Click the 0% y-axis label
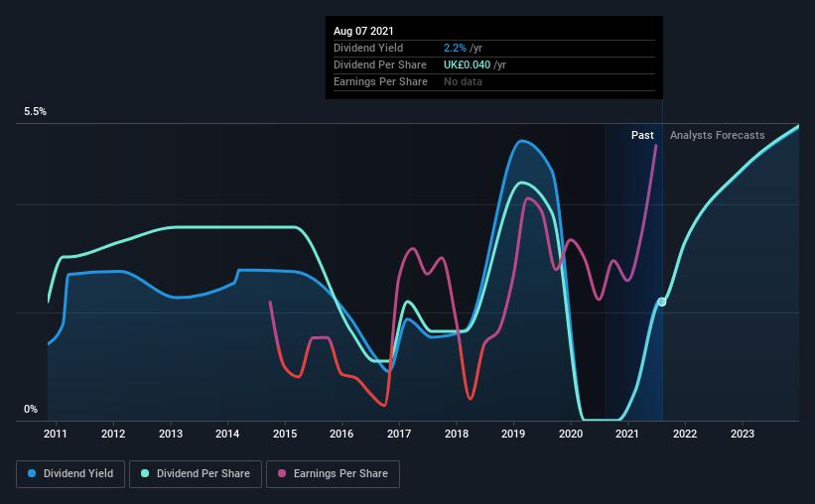The width and height of the screenshot is (815, 504). [31, 410]
